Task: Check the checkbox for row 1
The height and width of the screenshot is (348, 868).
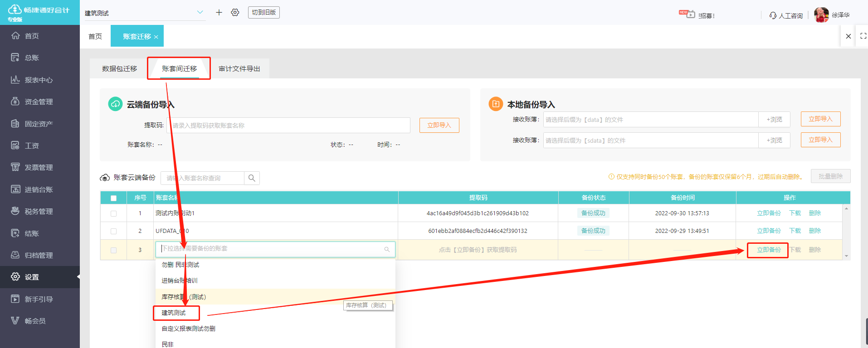Action: (114, 213)
